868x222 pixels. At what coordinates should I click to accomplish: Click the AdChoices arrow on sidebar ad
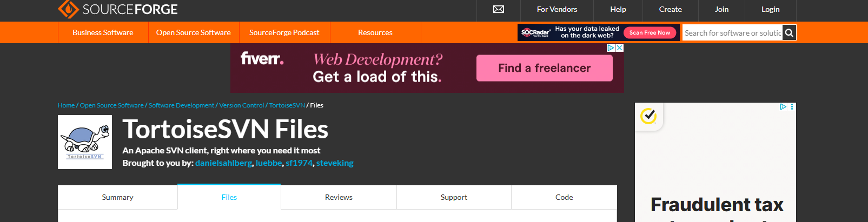tap(783, 107)
